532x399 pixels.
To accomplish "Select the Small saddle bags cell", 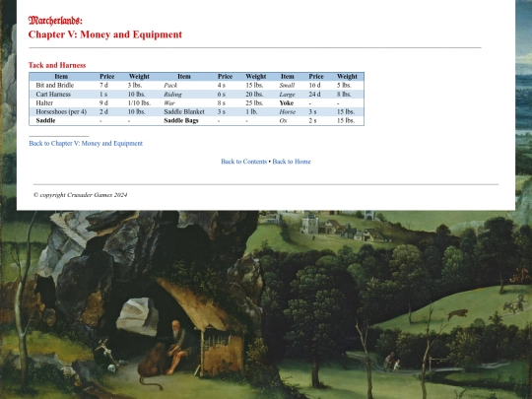I will (x=287, y=85).
